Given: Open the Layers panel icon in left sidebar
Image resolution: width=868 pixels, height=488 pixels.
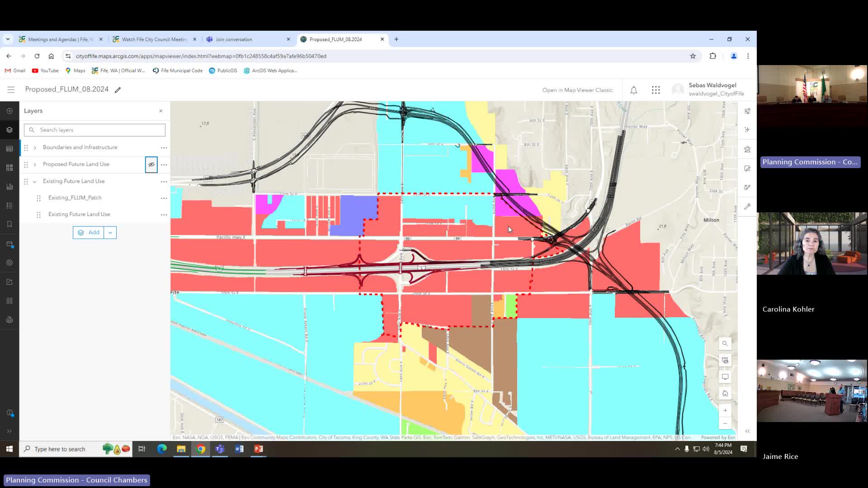Looking at the screenshot, I should [x=9, y=130].
